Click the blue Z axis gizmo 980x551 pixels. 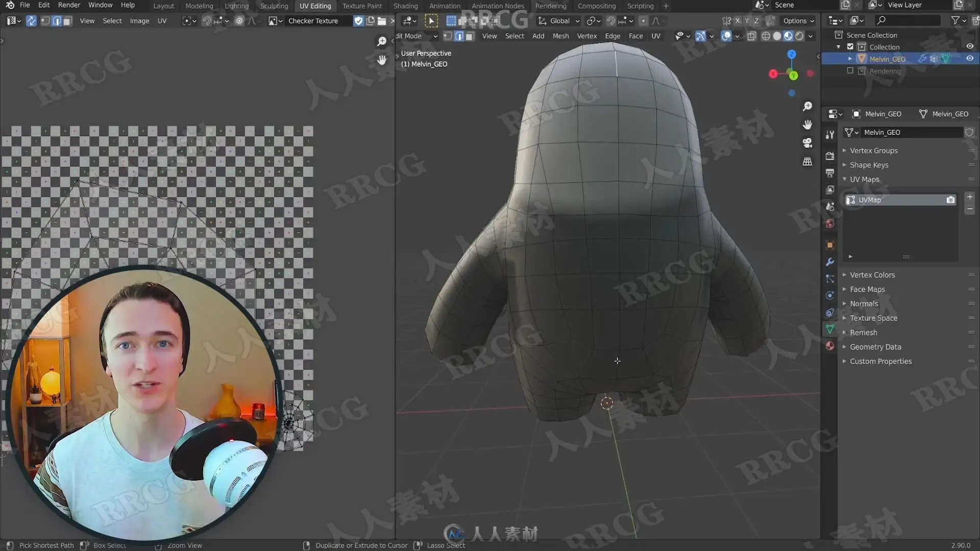coord(791,54)
